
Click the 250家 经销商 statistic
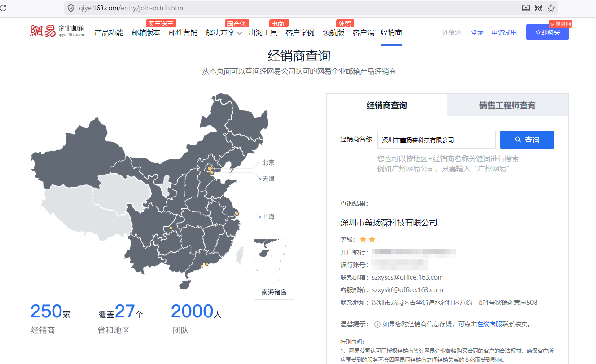pos(50,319)
